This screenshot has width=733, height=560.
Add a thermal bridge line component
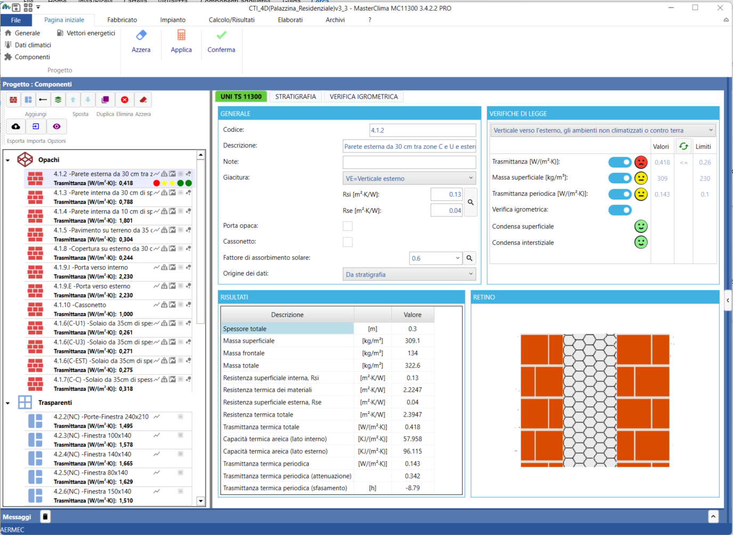click(x=43, y=100)
